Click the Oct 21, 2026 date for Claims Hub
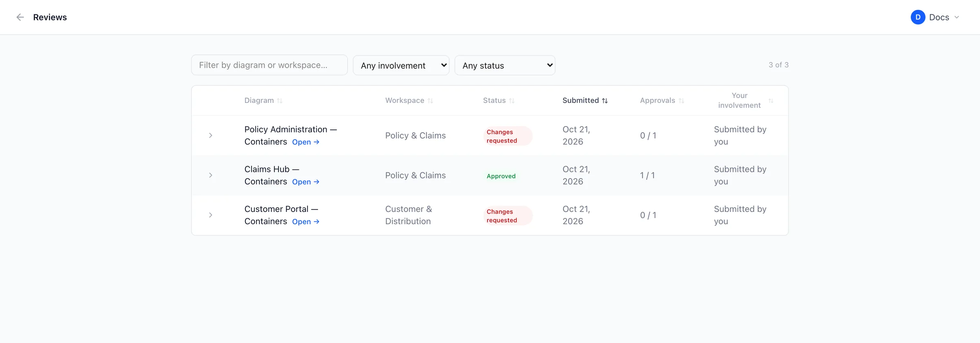The width and height of the screenshot is (980, 343). coord(576,175)
